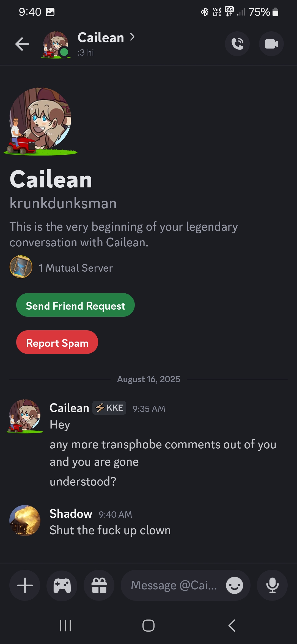Send Friend Request to Cailean

tap(75, 305)
